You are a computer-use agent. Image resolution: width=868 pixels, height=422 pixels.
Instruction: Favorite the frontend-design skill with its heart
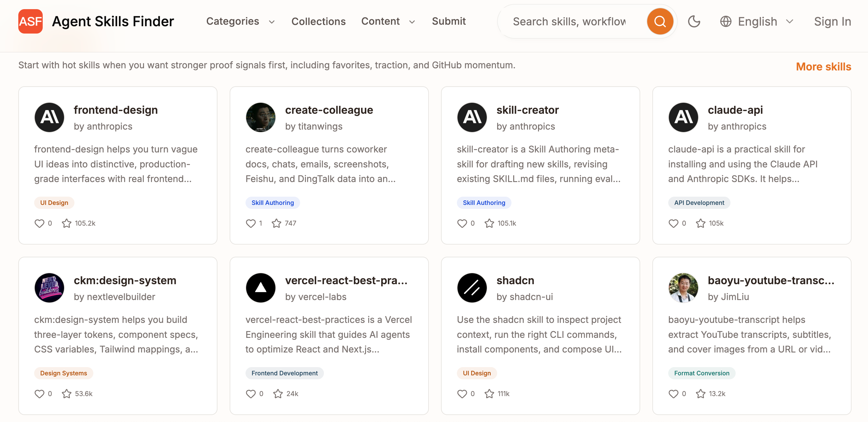[39, 223]
